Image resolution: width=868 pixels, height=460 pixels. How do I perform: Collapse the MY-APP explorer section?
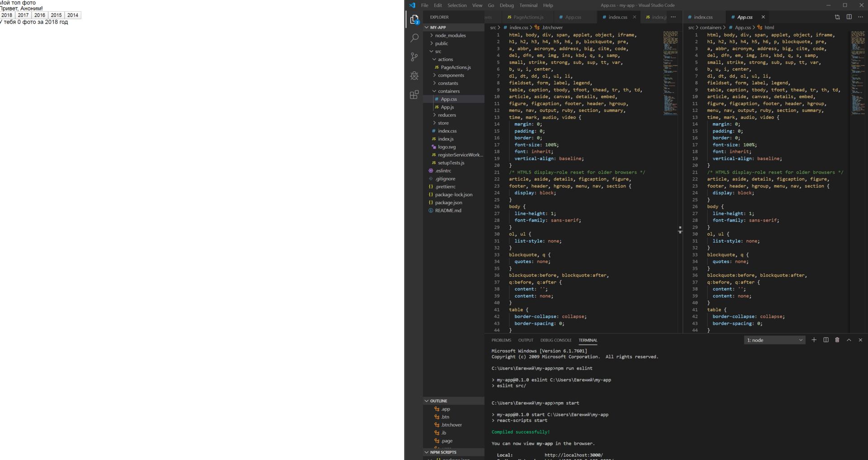click(x=454, y=28)
